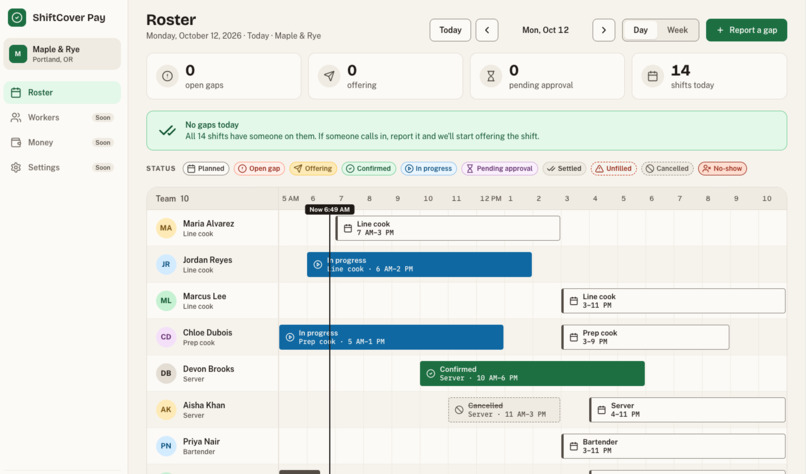This screenshot has height=474, width=806.
Task: Click the Settings gear icon
Action: tap(16, 168)
